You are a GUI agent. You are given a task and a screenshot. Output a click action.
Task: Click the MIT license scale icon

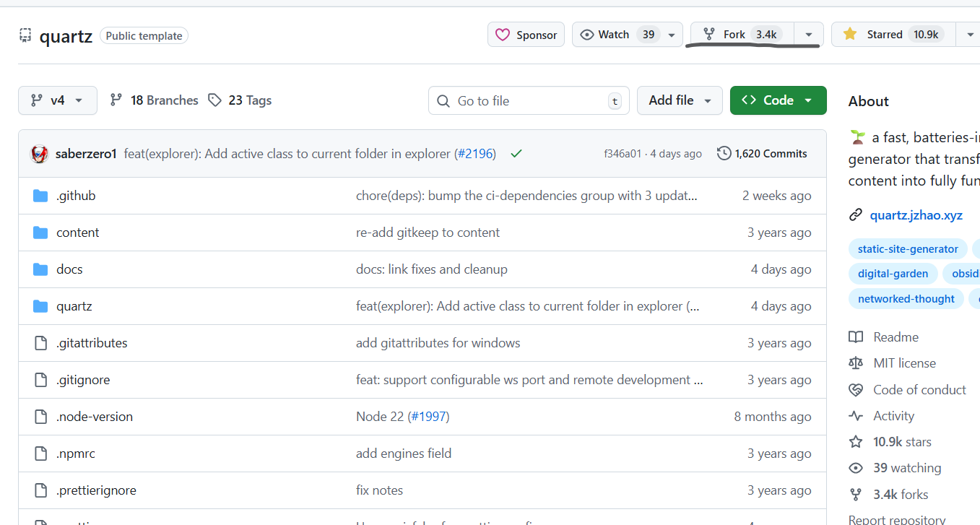[856, 363]
